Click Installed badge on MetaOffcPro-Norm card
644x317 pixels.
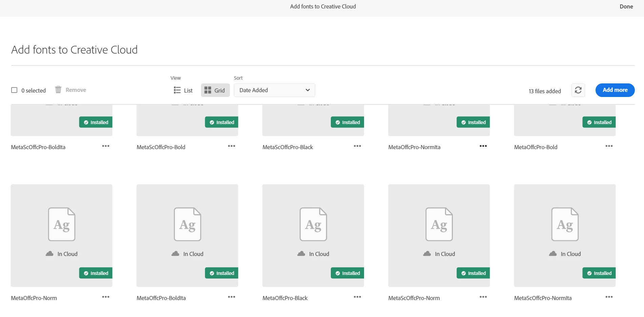(96, 273)
